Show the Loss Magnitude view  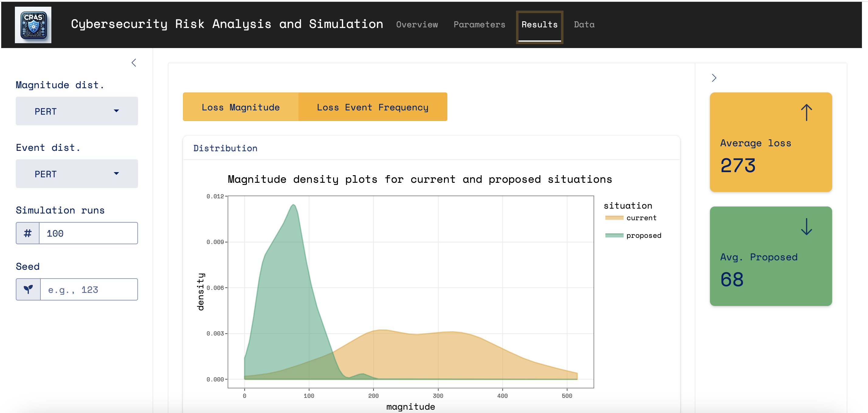(241, 107)
